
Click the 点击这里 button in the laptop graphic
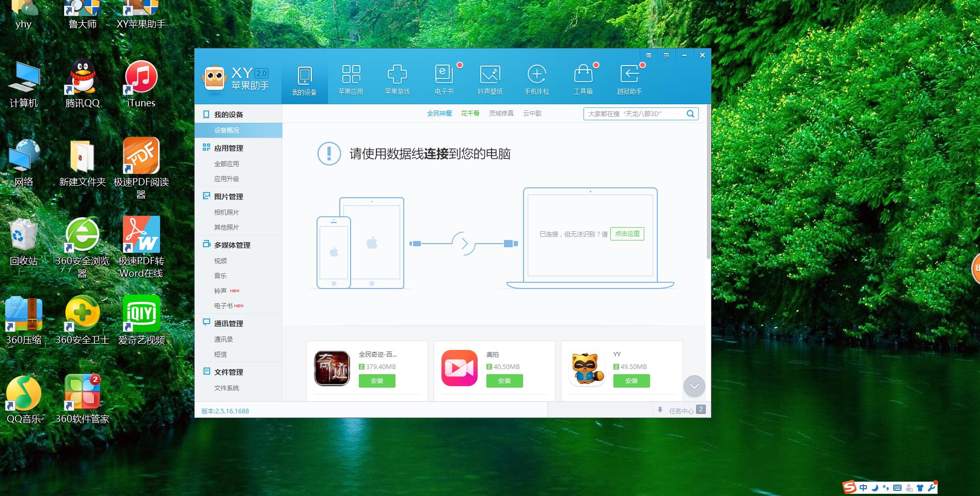pos(627,234)
